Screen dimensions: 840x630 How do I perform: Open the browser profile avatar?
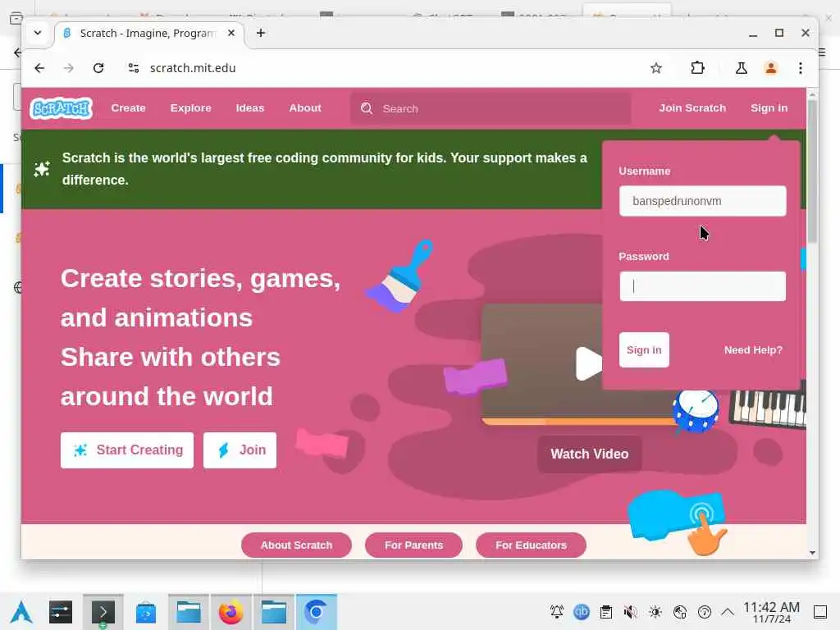point(771,68)
